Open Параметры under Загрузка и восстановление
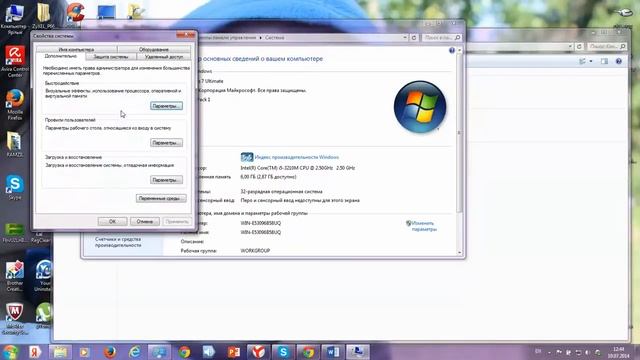This screenshot has width=640, height=360. pyautogui.click(x=166, y=180)
